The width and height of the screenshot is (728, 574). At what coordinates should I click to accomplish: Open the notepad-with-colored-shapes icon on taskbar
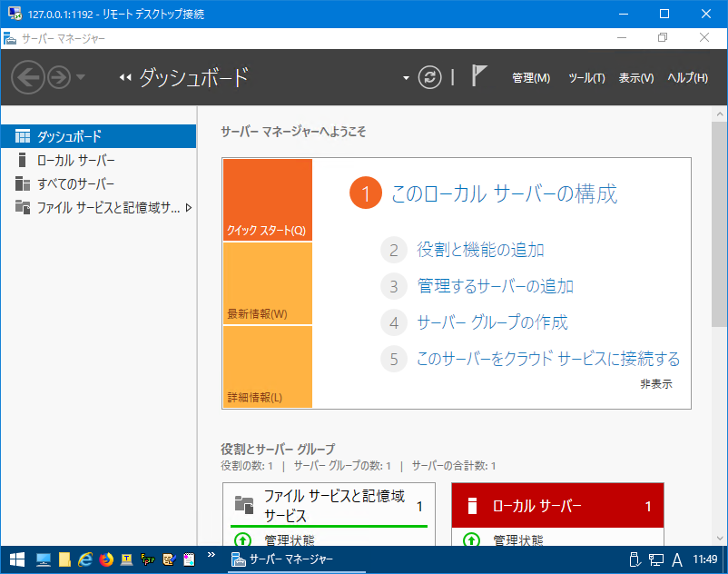click(190, 559)
